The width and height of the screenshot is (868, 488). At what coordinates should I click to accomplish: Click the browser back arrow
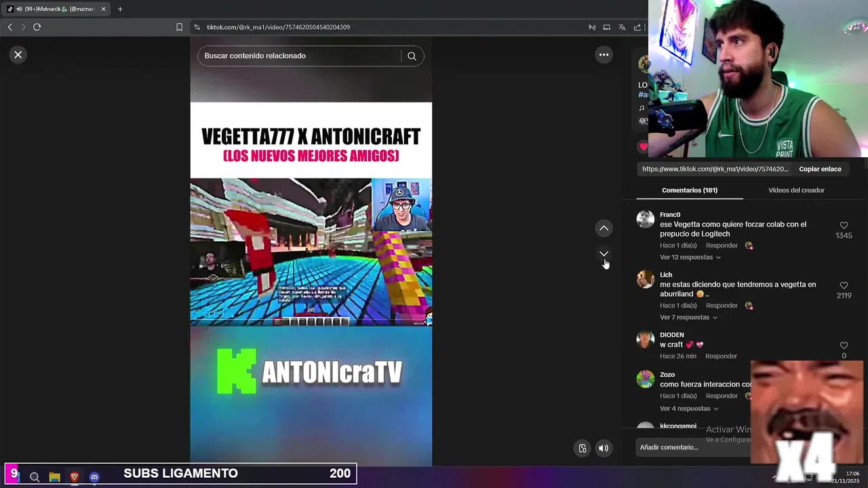click(x=9, y=27)
